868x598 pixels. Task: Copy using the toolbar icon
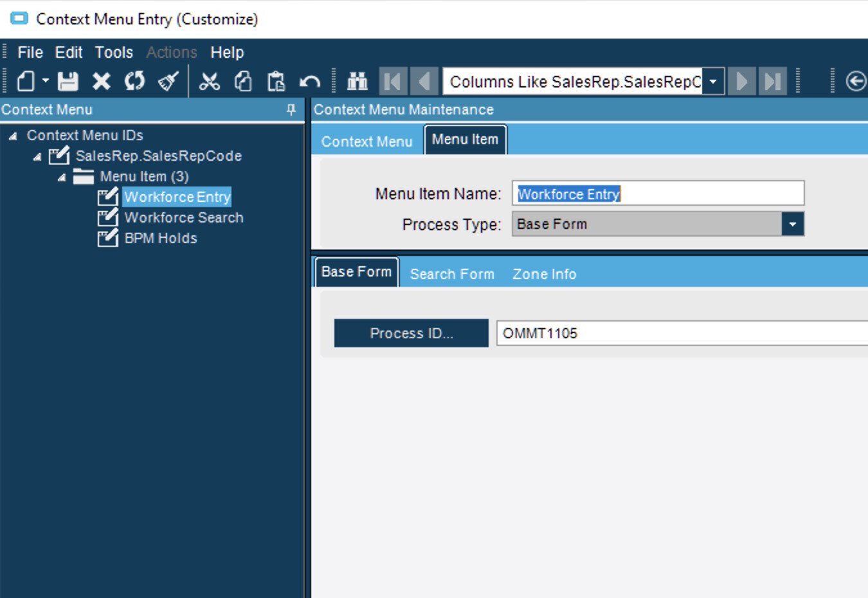click(x=242, y=82)
